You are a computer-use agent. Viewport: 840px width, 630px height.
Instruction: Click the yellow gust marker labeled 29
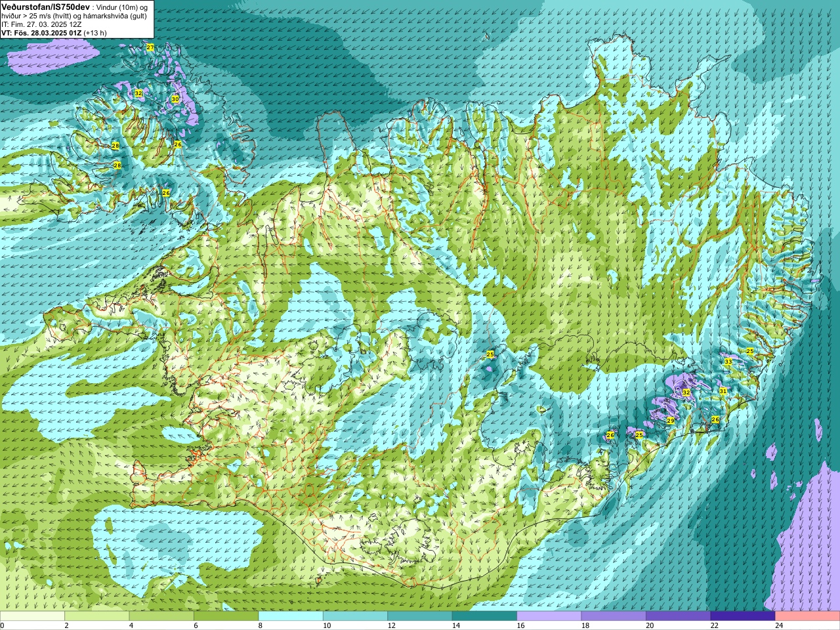point(670,421)
